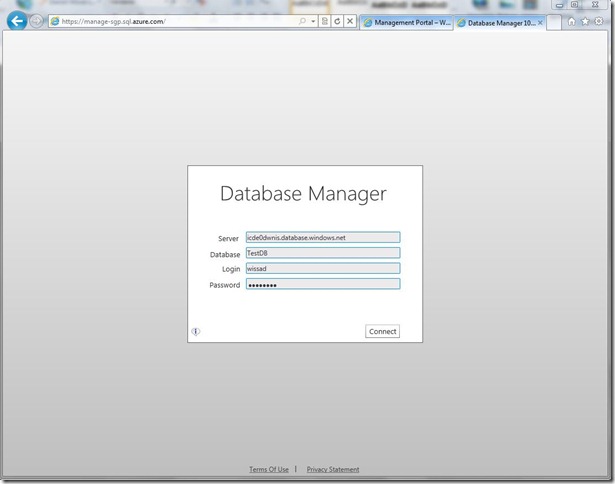
Task: Close the Database Manager tab
Action: [x=540, y=23]
